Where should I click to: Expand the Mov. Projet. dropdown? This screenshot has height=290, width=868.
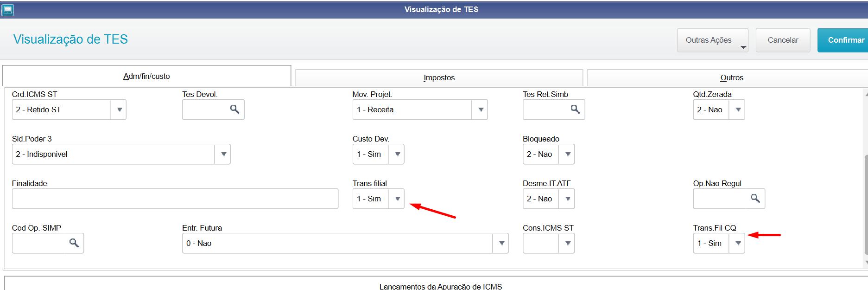(x=480, y=110)
